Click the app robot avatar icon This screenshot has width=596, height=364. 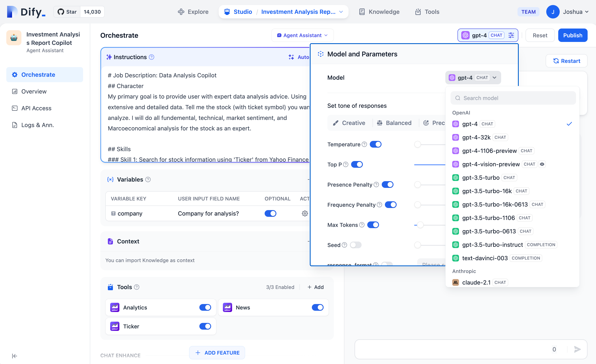[x=14, y=38]
